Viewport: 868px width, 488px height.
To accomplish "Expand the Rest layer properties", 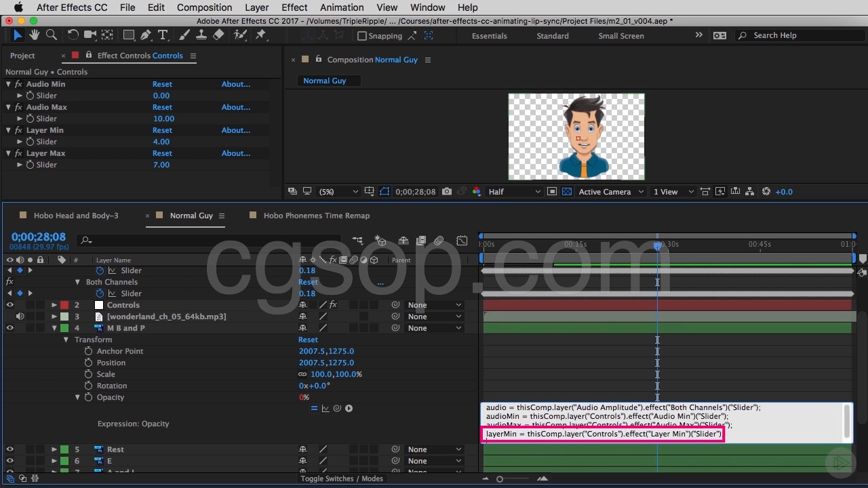I will [x=54, y=449].
